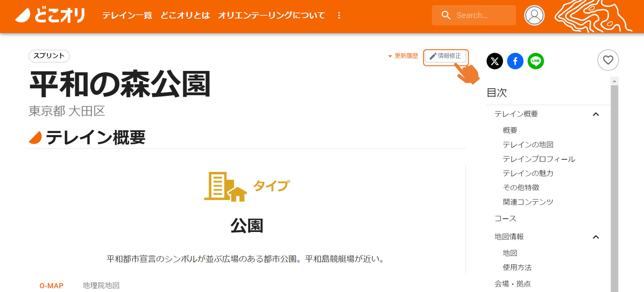Viewport: 644px width, 292px height.
Task: Click the building type icon
Action: 225,186
